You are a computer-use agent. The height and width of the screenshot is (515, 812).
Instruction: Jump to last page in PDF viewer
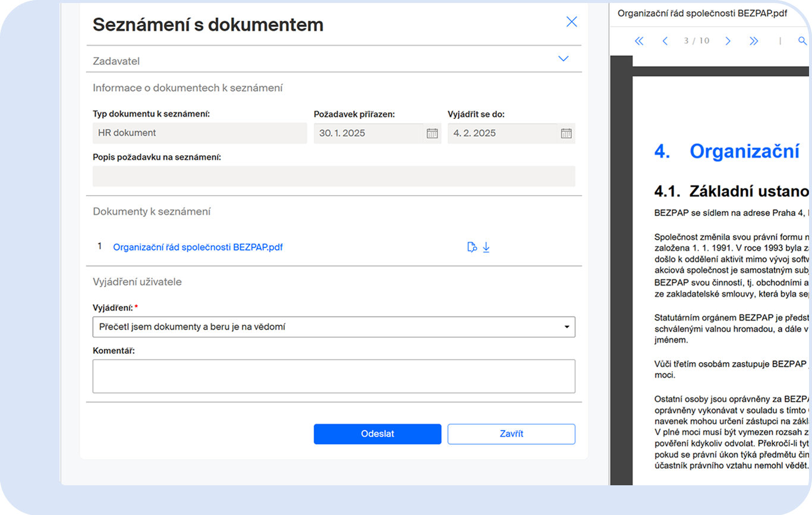coord(754,41)
